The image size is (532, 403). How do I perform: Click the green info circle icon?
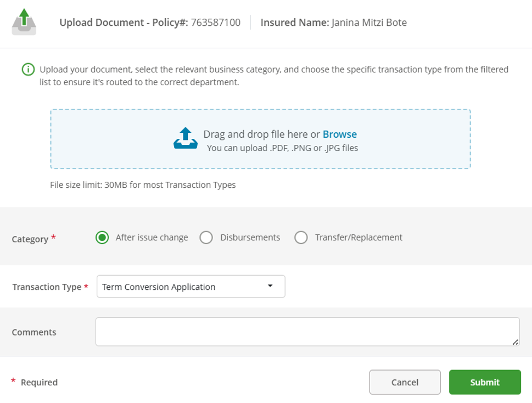27,70
